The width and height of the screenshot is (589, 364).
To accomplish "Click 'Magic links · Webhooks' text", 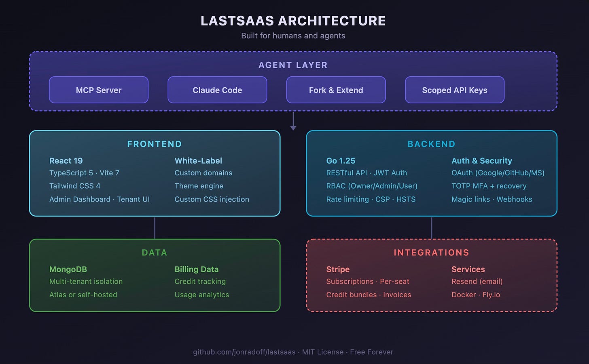I will coord(492,199).
